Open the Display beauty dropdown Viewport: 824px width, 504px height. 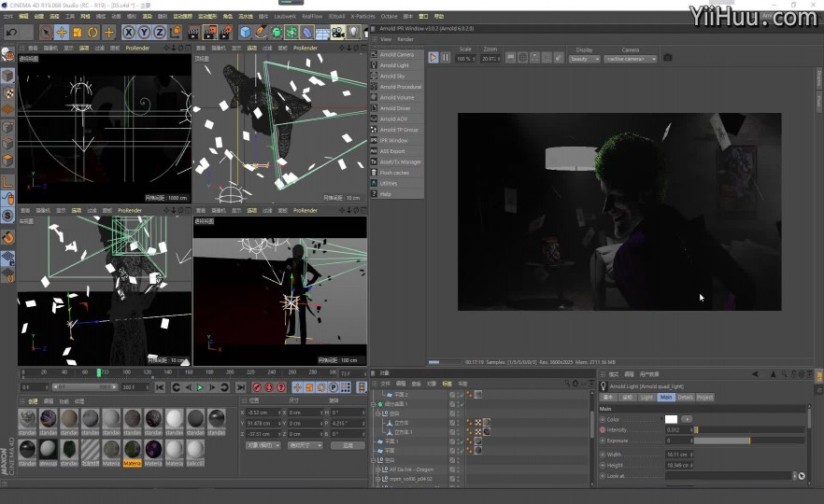(585, 59)
